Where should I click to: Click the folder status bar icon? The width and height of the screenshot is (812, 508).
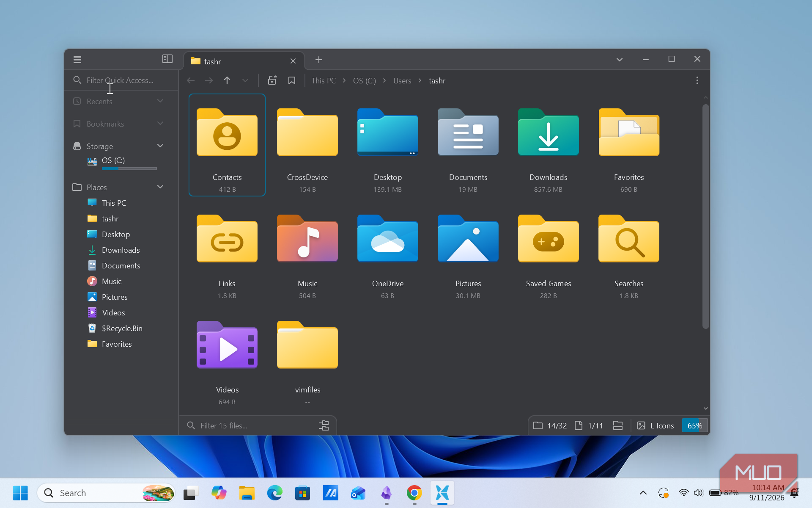[x=618, y=425]
